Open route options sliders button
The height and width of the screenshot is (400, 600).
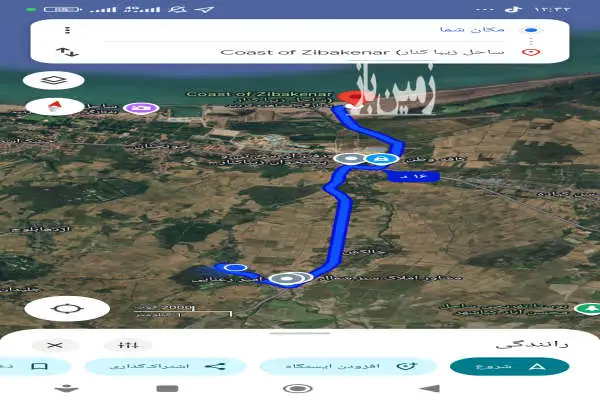(128, 345)
